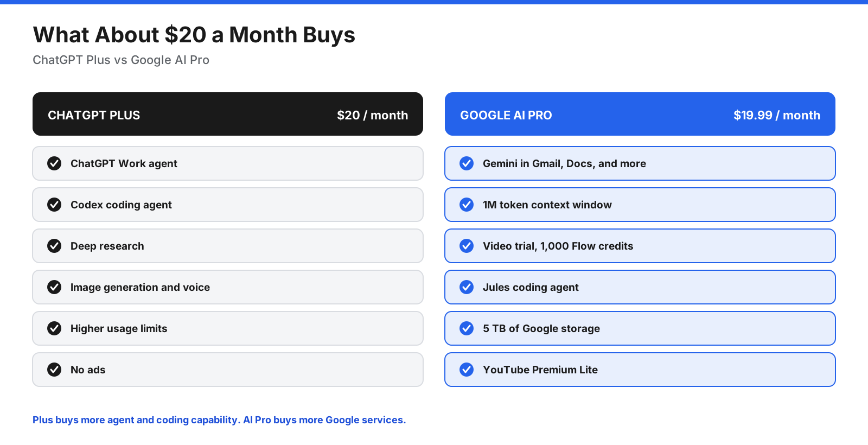
Task: Click the 5 TB of Google storage text
Action: [541, 328]
